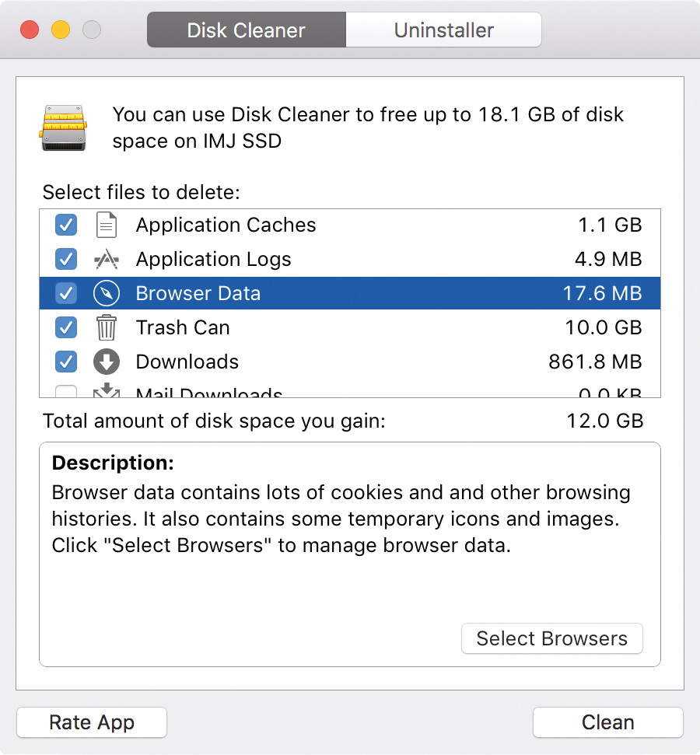
Task: Click the Downloads arrow icon
Action: tap(106, 362)
